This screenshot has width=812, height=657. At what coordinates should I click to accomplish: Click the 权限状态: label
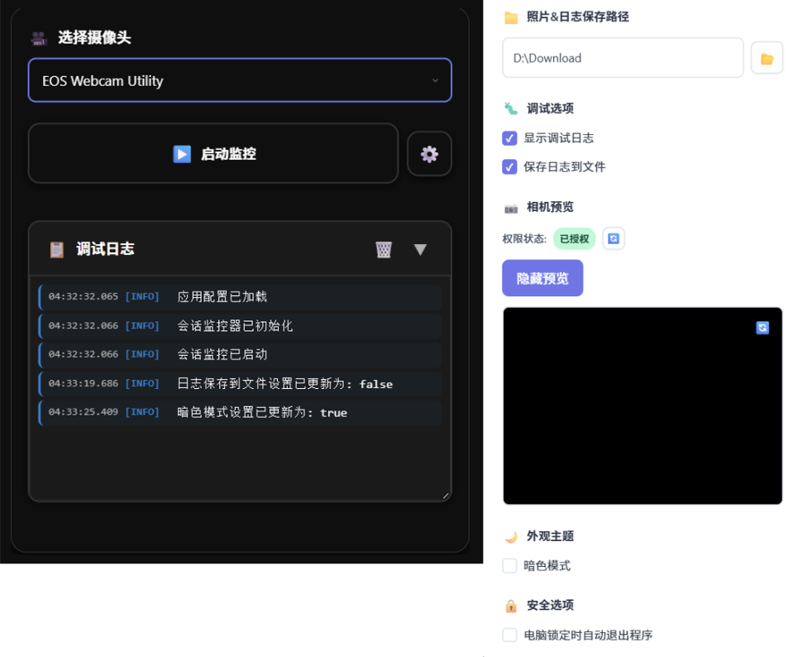[524, 239]
